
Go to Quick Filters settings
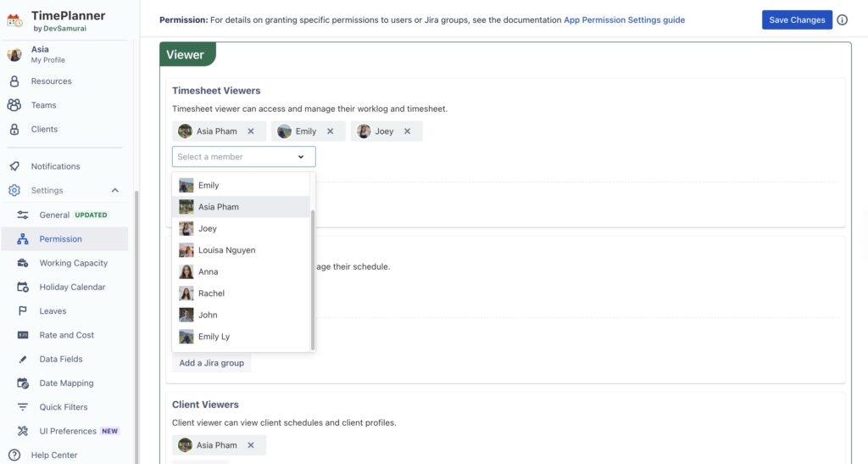tap(64, 407)
